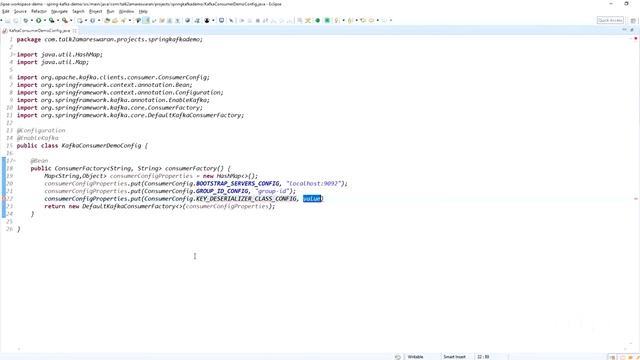
Task: Open the Window menu
Action: 126,11
